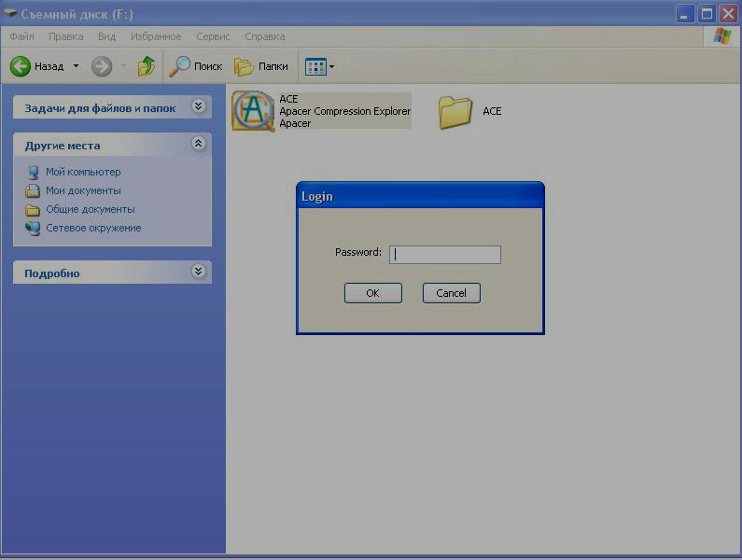742x560 pixels.
Task: Expand the Задачи для файлов и папок panel
Action: tap(198, 107)
